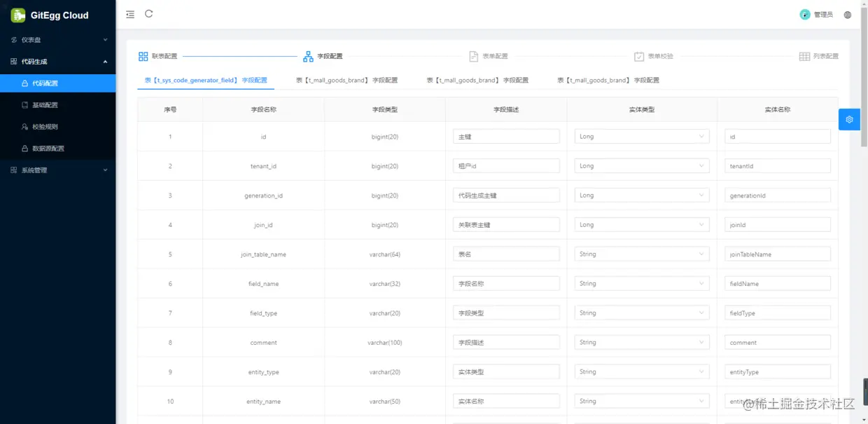
Task: Open the floating blue settings gear
Action: pyautogui.click(x=849, y=119)
